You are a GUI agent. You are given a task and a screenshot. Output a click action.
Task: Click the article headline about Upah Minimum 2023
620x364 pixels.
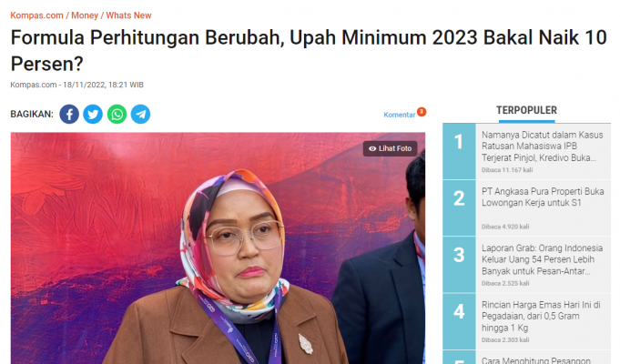tap(309, 51)
